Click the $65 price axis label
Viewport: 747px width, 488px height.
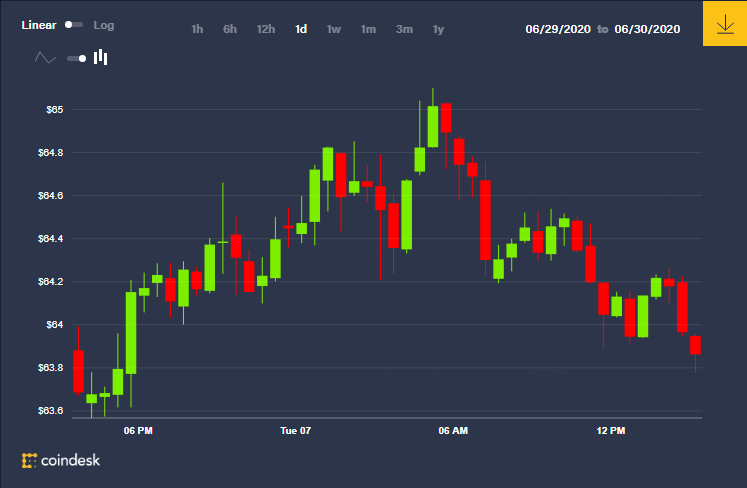54,110
